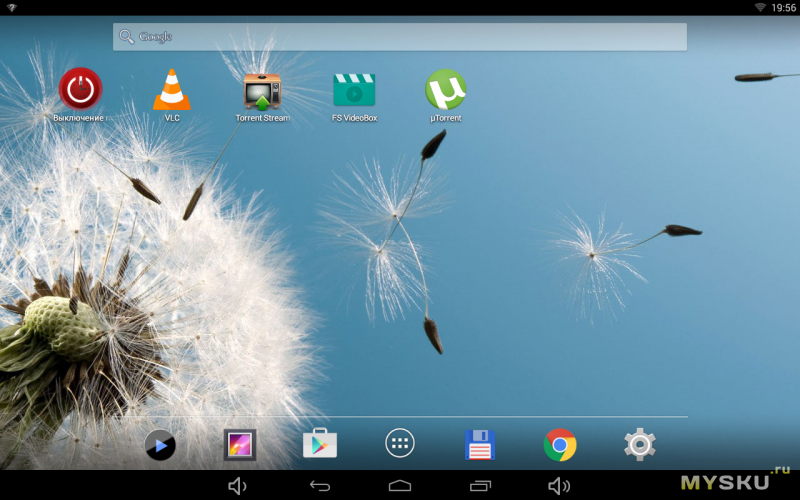The height and width of the screenshot is (500, 800).
Task: Open Settings gear in dock
Action: coord(640,444)
